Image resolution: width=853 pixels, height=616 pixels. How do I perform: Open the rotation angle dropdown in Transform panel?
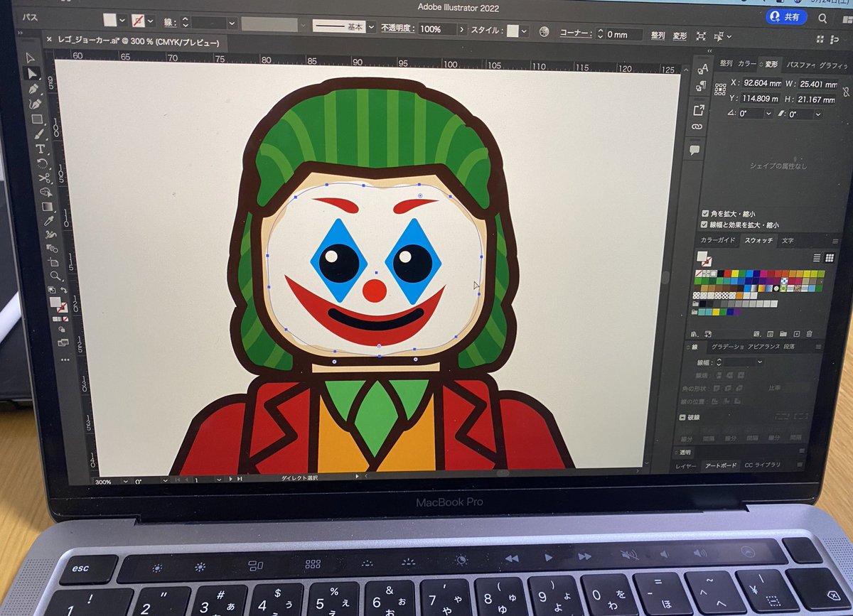[x=768, y=114]
